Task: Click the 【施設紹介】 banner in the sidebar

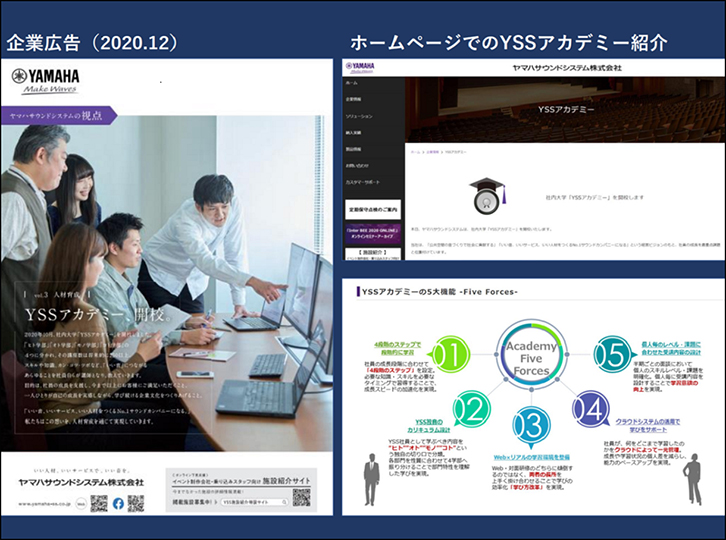Action: [x=373, y=254]
